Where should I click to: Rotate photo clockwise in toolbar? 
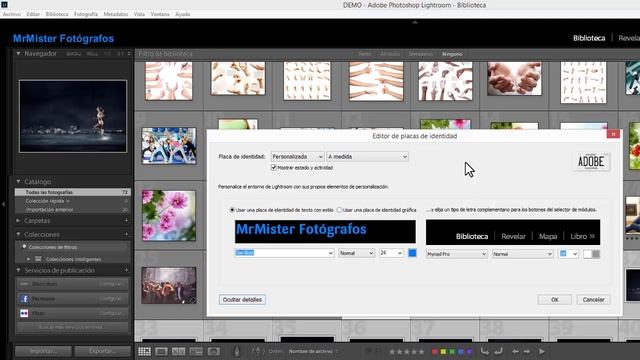[498, 351]
